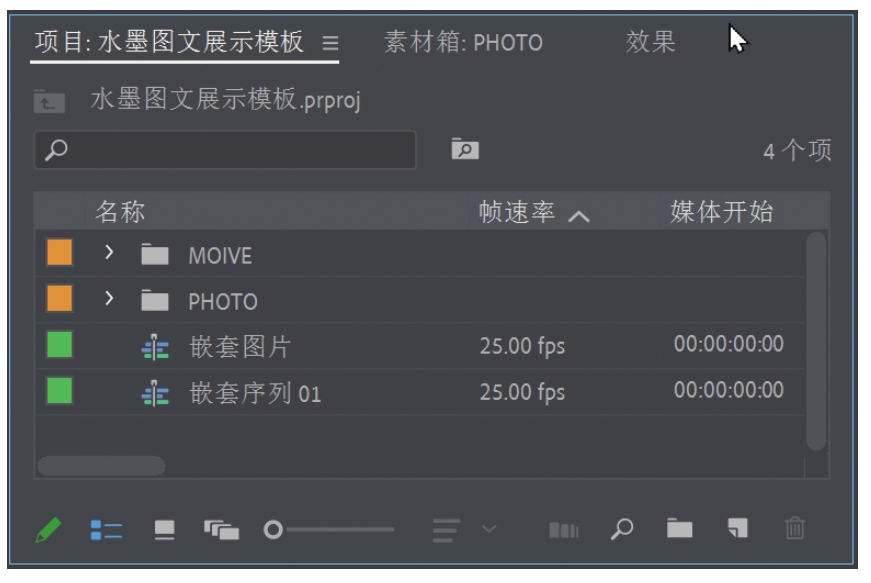871x583 pixels.
Task: Click the trash Clear icon
Action: [x=795, y=529]
